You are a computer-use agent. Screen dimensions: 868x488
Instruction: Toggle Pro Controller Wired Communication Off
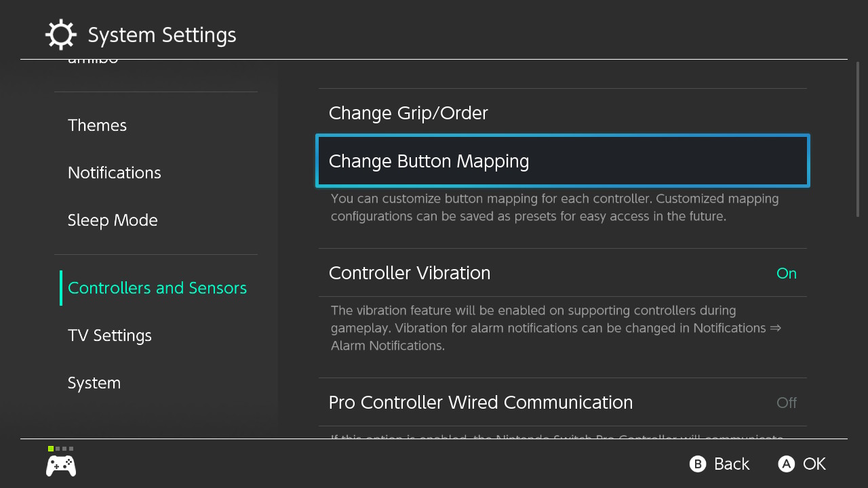563,402
